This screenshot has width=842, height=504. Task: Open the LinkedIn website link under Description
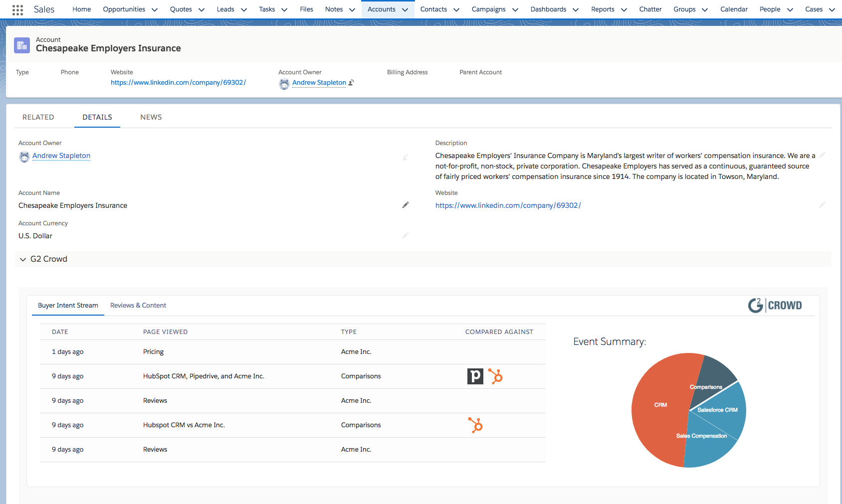click(508, 205)
